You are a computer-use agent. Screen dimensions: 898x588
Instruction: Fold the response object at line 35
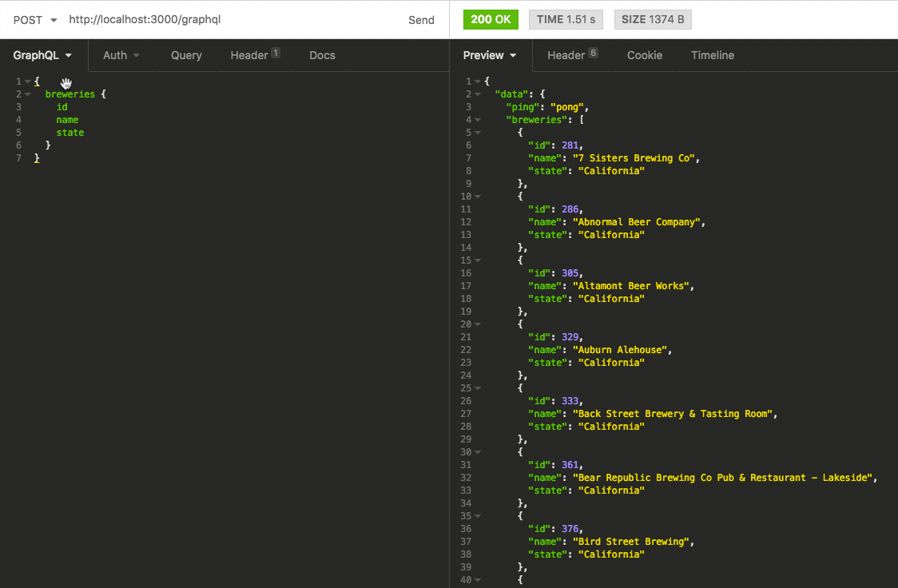[x=478, y=516]
